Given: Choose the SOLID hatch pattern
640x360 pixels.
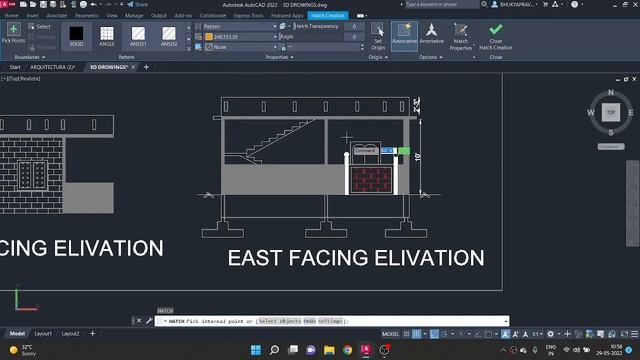Looking at the screenshot, I should (x=76, y=36).
